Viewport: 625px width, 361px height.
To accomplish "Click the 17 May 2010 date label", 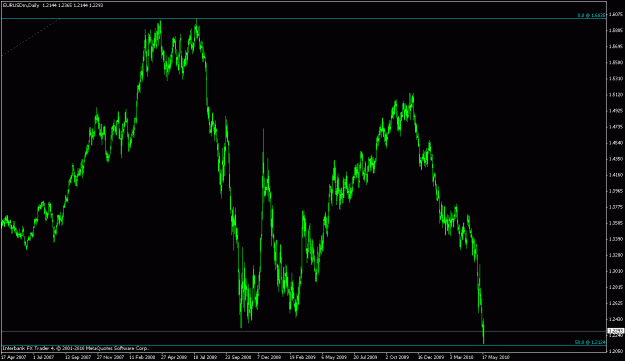I will [496, 357].
